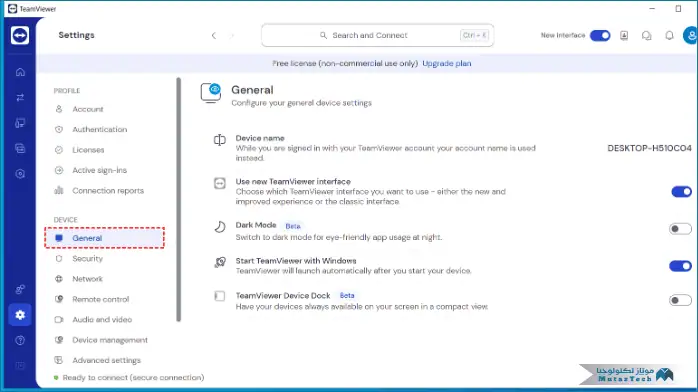Viewport: 698px width, 392px height.
Task: Click the Beta badge next to Dark Mode
Action: click(x=293, y=226)
